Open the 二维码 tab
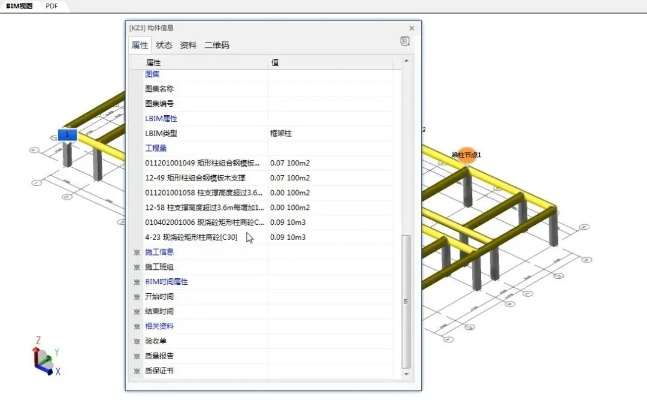The width and height of the screenshot is (647, 400). click(217, 45)
